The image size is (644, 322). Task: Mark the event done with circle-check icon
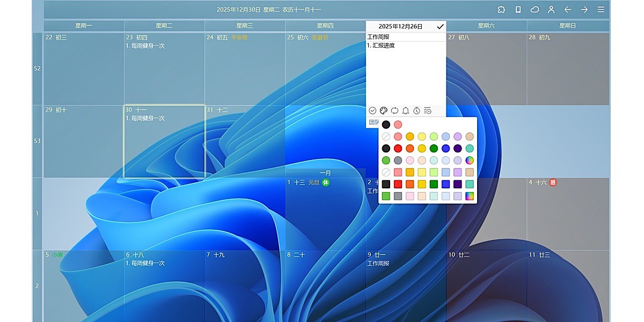pyautogui.click(x=372, y=111)
